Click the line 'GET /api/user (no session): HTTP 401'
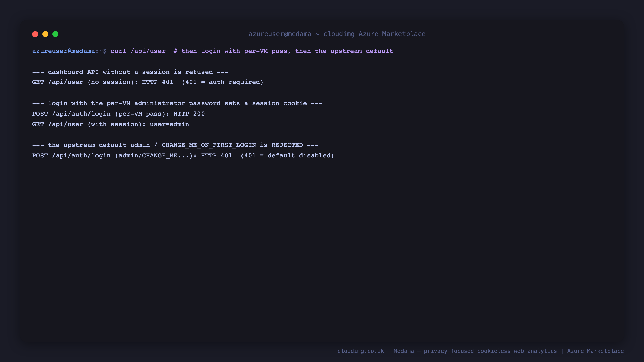Viewport: 644px width, 362px height. click(x=103, y=82)
